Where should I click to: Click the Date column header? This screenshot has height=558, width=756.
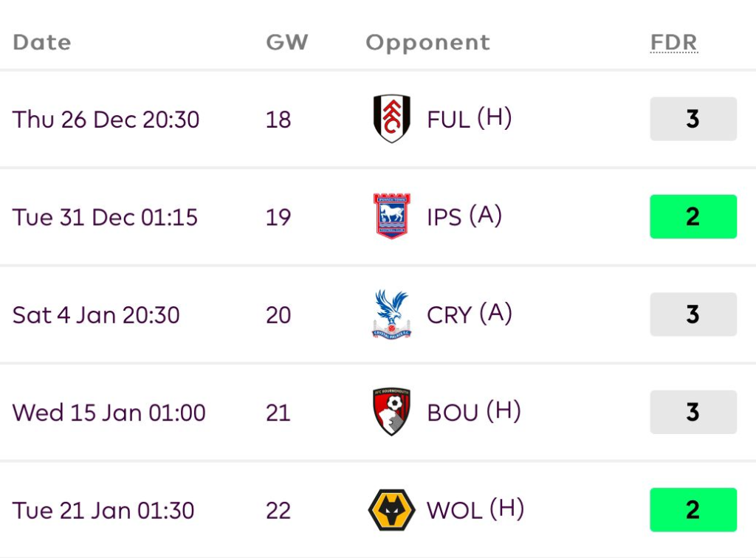click(42, 43)
